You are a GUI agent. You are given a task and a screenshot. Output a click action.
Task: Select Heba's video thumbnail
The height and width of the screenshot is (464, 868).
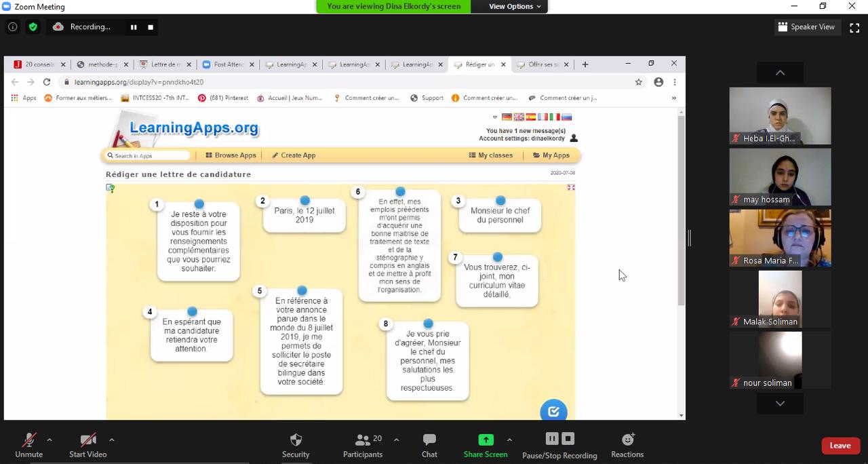780,115
